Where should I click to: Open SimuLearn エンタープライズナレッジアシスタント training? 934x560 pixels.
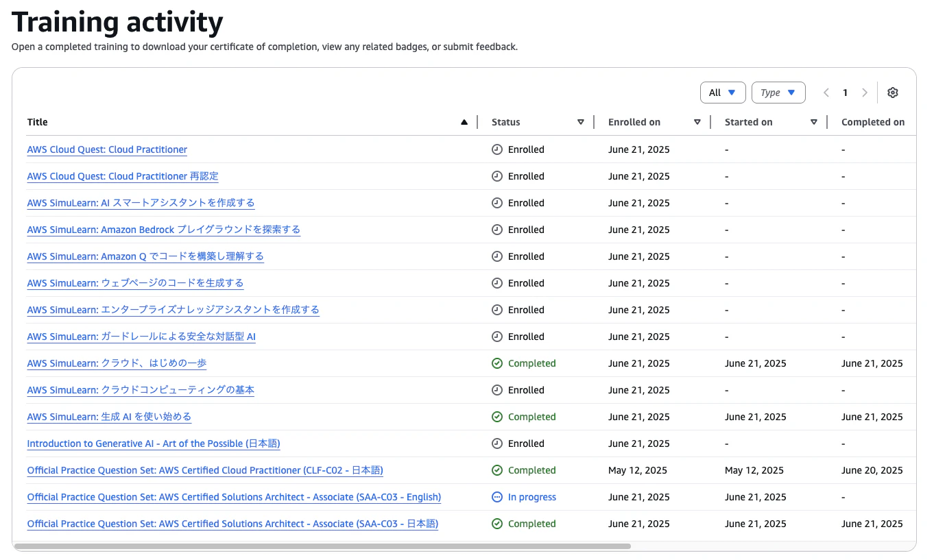pyautogui.click(x=173, y=310)
